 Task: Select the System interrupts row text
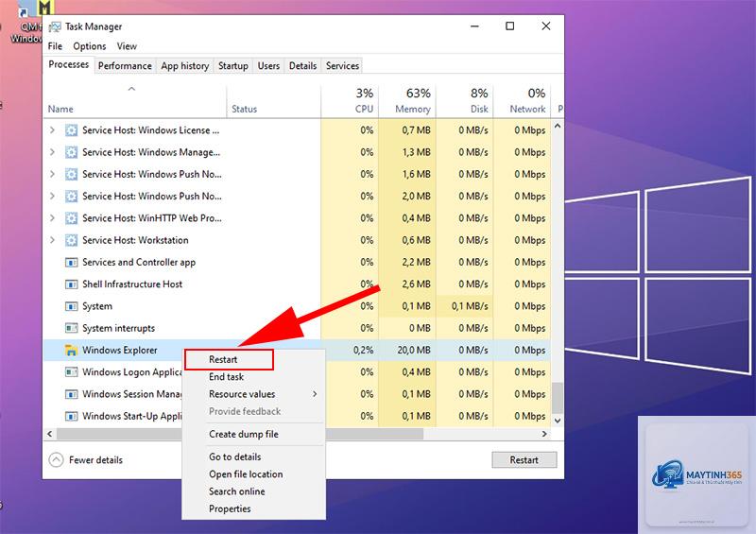tap(119, 329)
